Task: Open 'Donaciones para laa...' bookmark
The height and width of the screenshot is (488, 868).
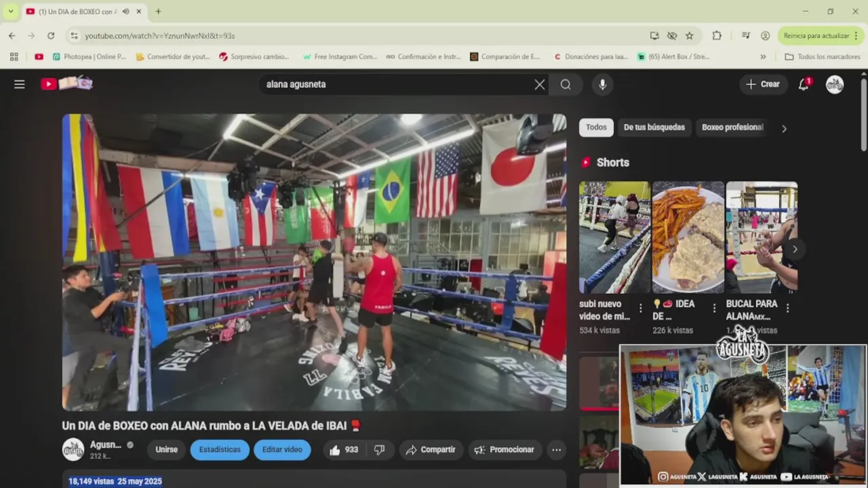Action: click(x=591, y=57)
